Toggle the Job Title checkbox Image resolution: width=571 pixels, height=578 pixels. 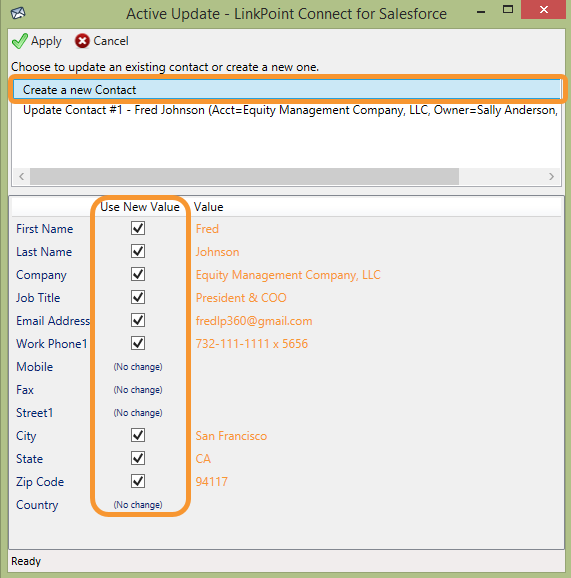[x=138, y=297]
